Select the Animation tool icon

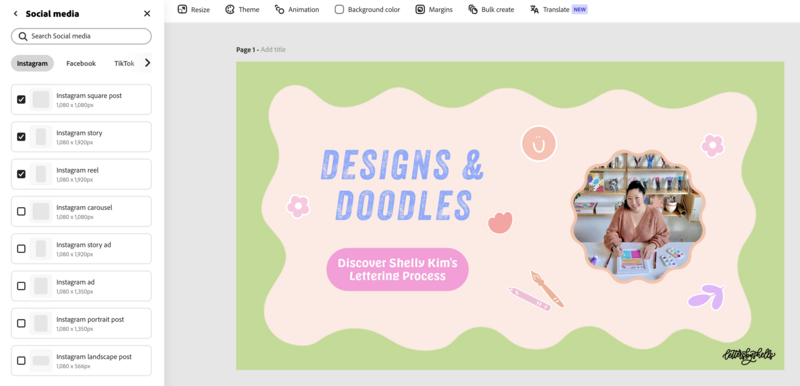[x=279, y=9]
